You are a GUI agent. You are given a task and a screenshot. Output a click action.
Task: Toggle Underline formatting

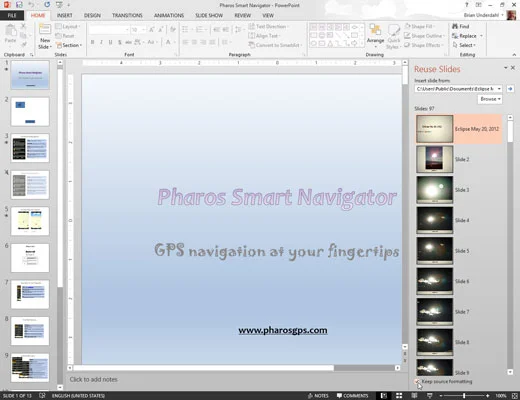pos(110,42)
